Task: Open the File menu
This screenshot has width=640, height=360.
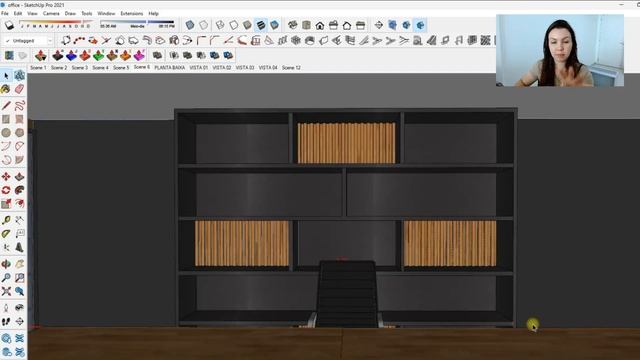Action: point(5,13)
